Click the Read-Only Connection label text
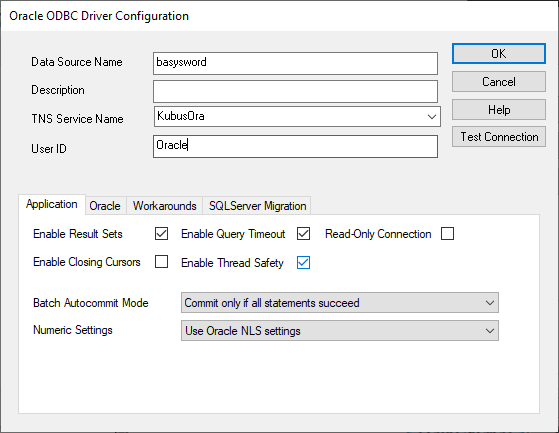 pyautogui.click(x=378, y=234)
